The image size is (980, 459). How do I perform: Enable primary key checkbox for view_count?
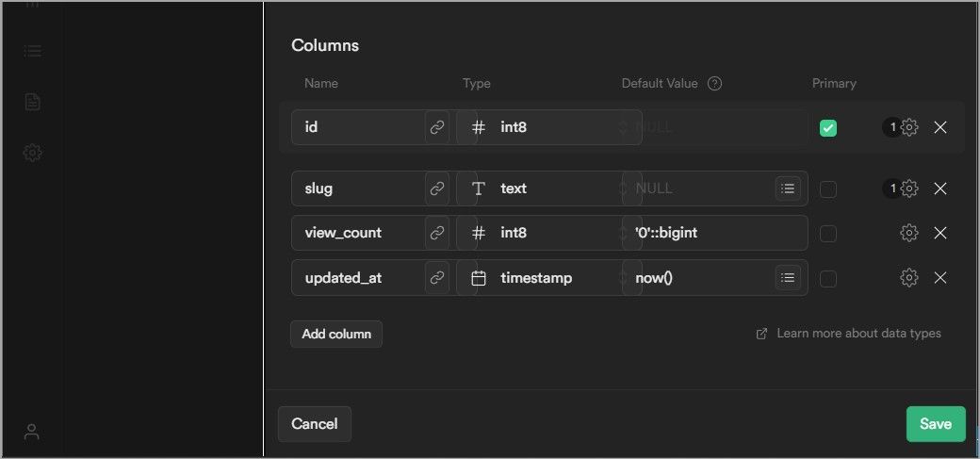(x=828, y=233)
